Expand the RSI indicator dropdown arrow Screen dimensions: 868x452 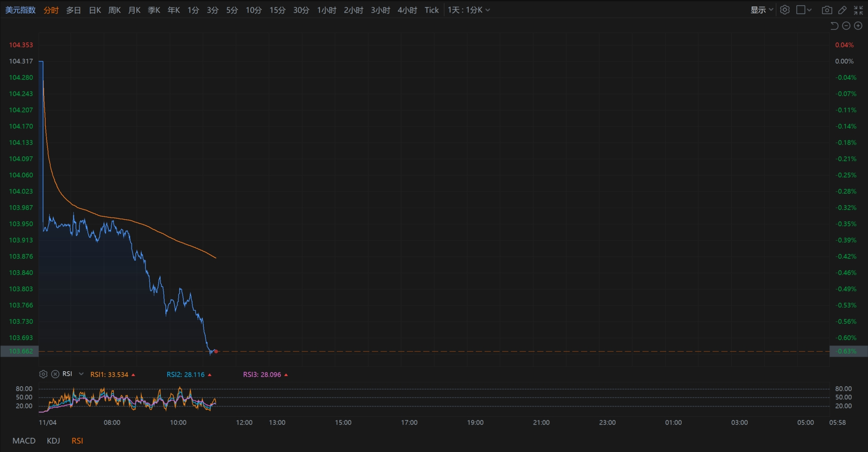(x=81, y=374)
